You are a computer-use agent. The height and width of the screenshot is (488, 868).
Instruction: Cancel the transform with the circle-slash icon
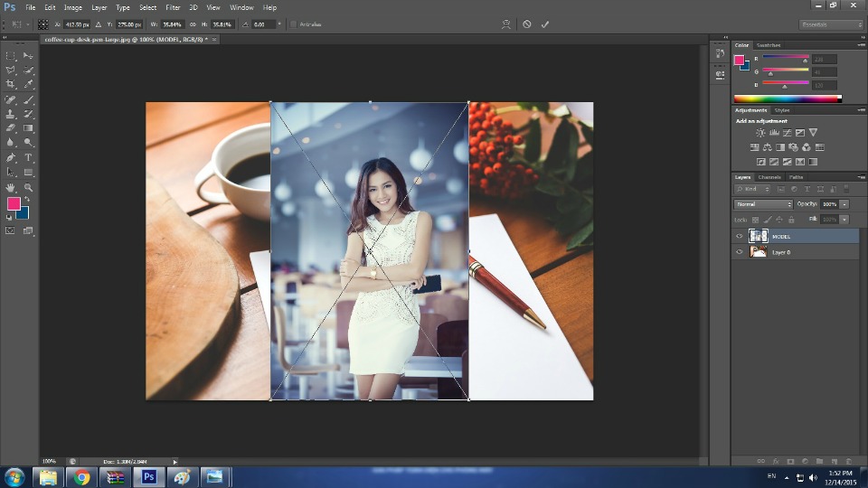[527, 24]
